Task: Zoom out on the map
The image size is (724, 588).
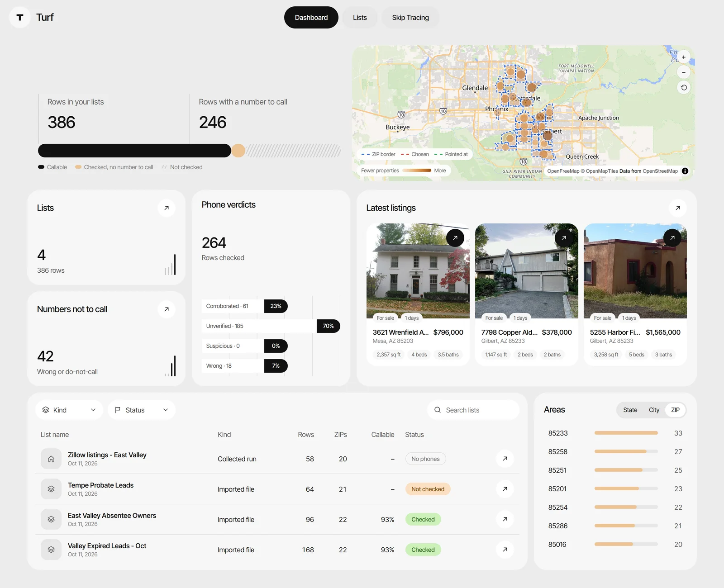Action: tap(684, 72)
